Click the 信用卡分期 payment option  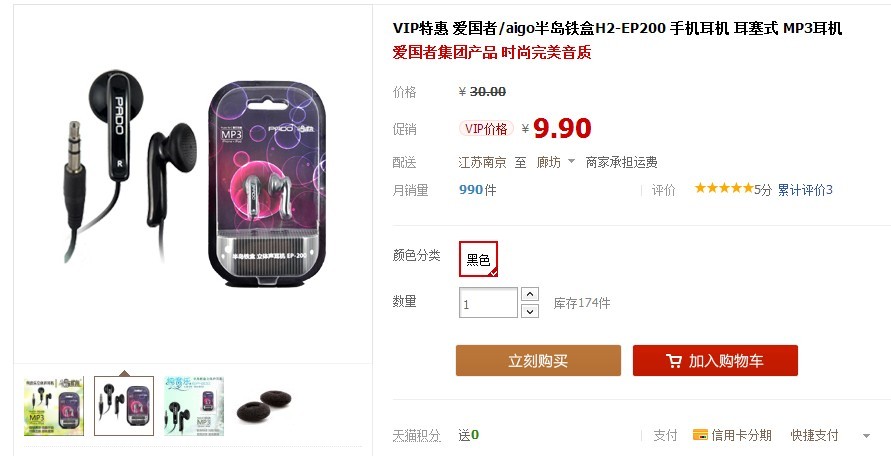point(742,436)
